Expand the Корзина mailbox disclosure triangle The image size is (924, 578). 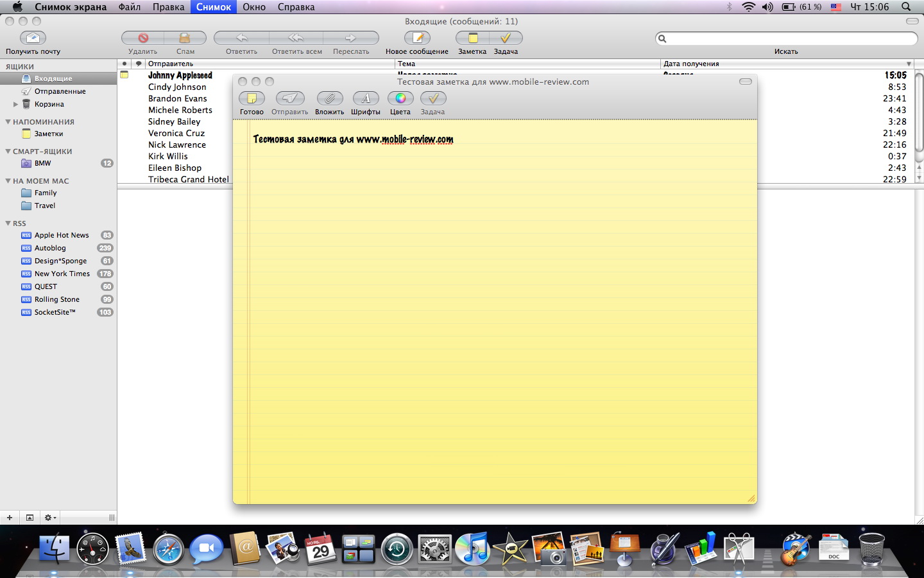click(15, 104)
